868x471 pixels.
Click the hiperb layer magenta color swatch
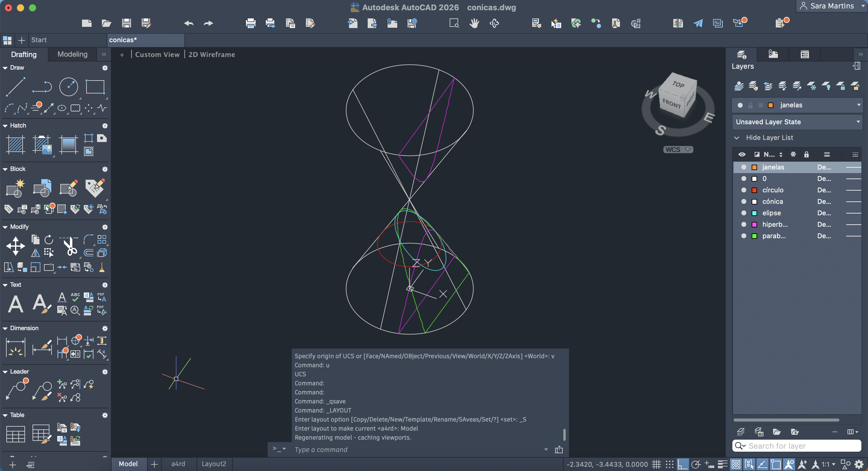point(754,225)
